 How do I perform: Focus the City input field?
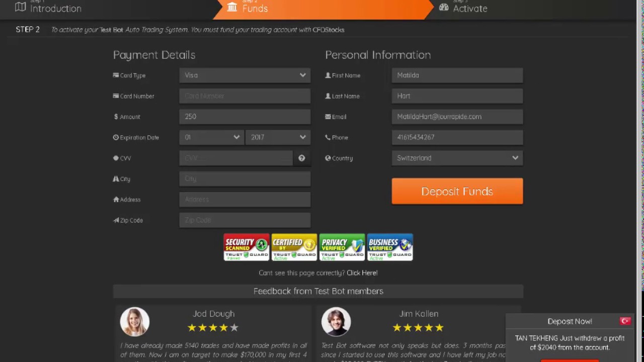(x=245, y=178)
